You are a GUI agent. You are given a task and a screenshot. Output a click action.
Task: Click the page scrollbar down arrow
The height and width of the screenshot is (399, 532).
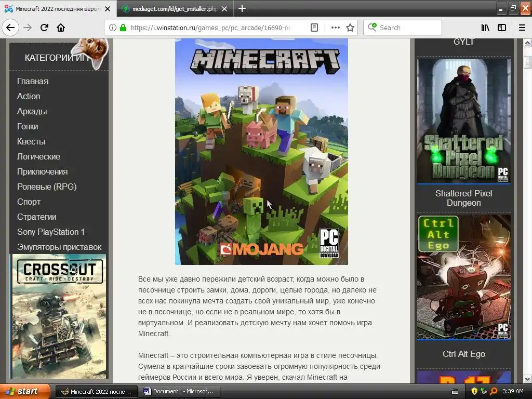pyautogui.click(x=527, y=379)
